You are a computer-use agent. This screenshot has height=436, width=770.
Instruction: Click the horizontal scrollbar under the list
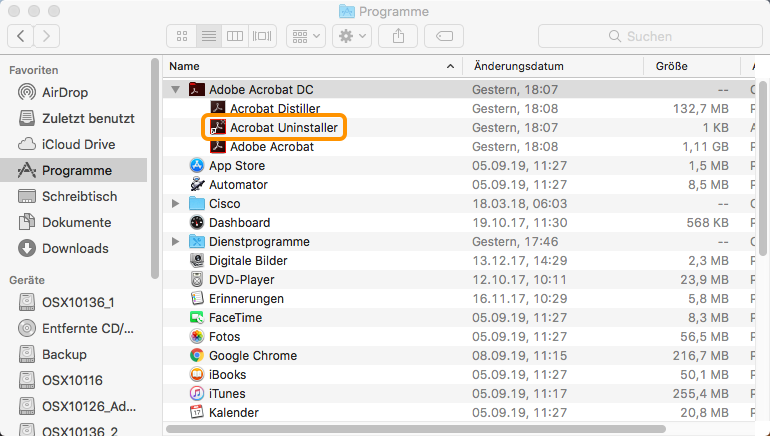(x=416, y=429)
